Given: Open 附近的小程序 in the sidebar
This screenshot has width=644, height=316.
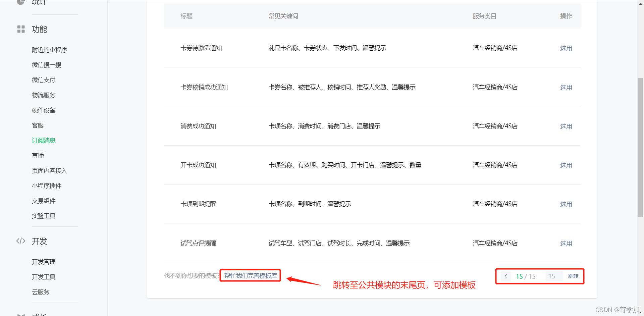Looking at the screenshot, I should click(x=50, y=50).
